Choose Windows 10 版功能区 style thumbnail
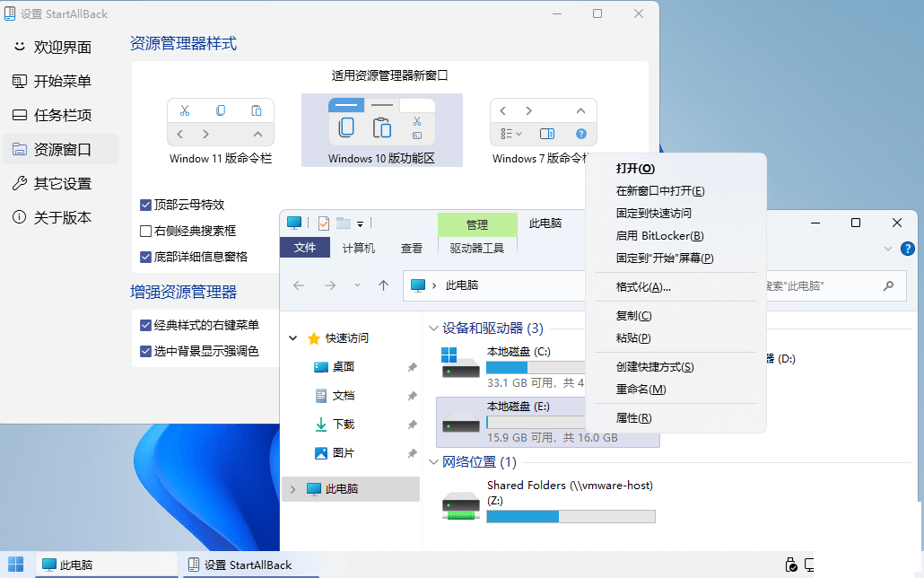 [x=381, y=122]
